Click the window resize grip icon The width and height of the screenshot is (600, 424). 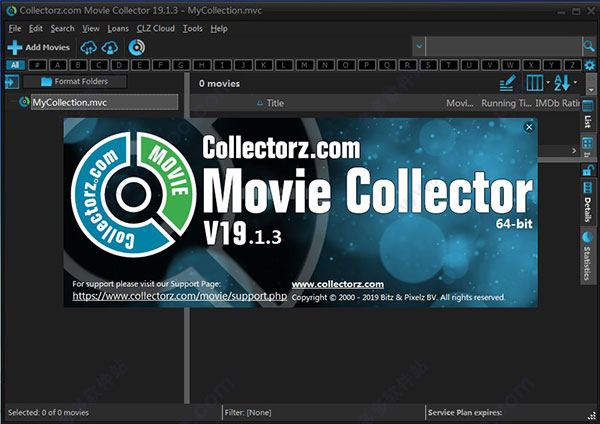[592, 415]
